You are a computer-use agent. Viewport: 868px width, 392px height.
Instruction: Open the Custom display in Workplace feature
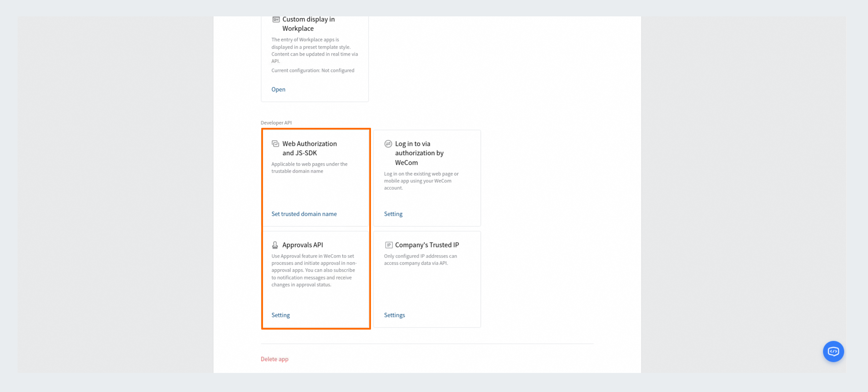click(x=278, y=89)
